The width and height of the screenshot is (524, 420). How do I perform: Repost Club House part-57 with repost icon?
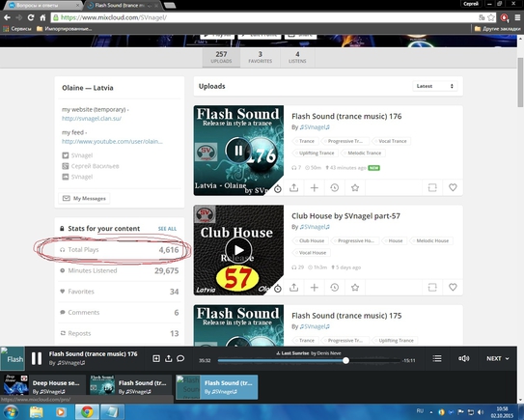tap(432, 288)
